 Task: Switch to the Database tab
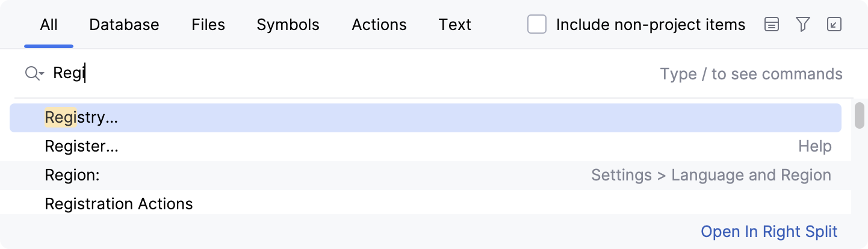[124, 25]
